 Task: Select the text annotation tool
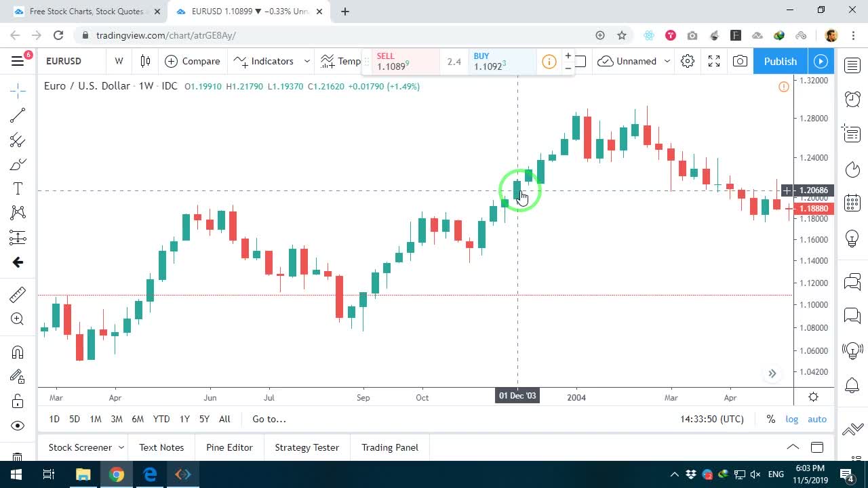click(x=18, y=189)
